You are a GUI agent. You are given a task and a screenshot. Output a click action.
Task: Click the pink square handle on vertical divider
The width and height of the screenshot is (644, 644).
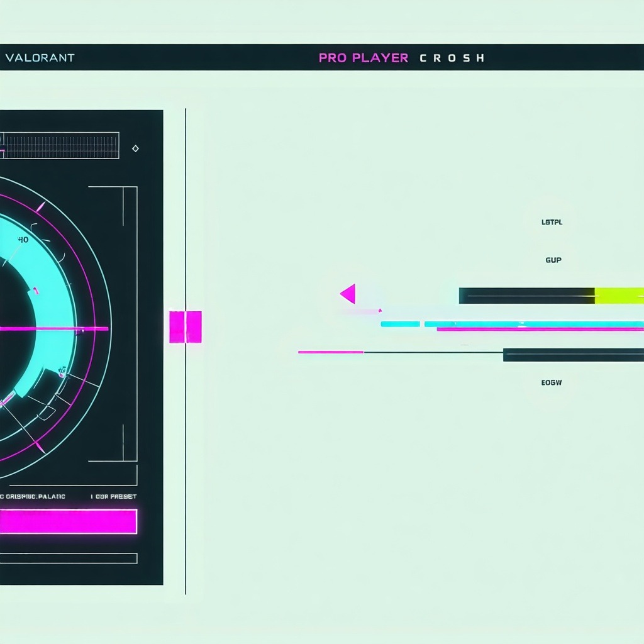186,326
